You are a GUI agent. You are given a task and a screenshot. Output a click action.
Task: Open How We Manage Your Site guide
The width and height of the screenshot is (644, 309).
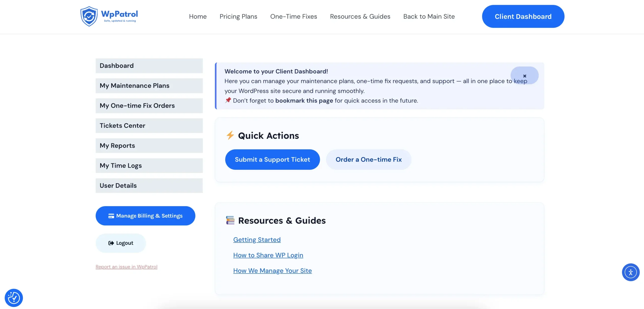click(272, 271)
